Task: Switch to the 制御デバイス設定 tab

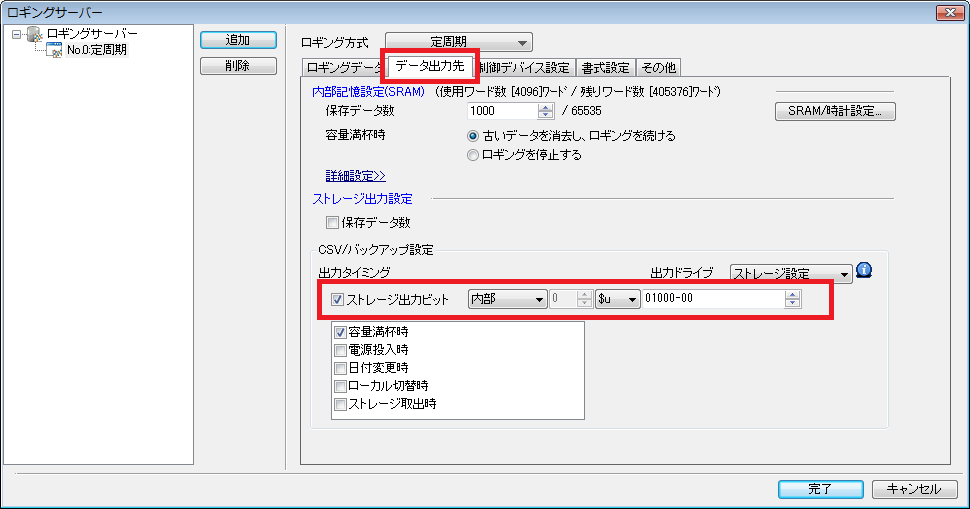Action: click(524, 68)
